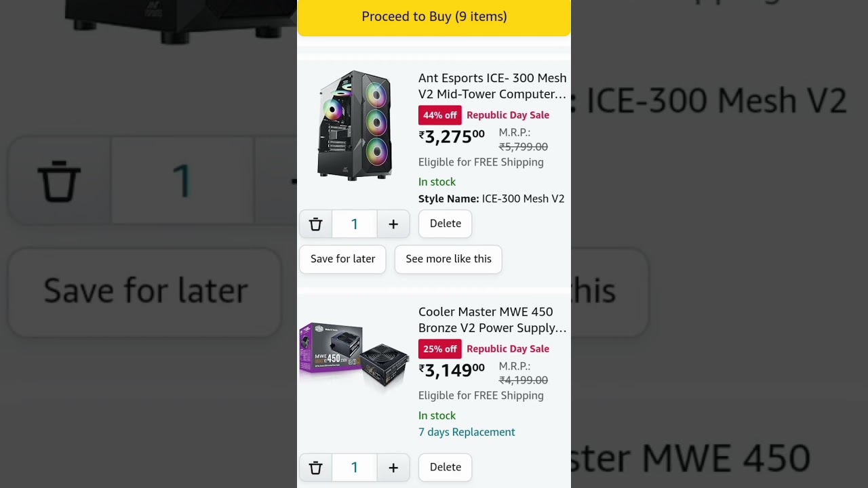Click trash icon for Cooler Master PSU
Screen dimensions: 868x488
coord(315,468)
